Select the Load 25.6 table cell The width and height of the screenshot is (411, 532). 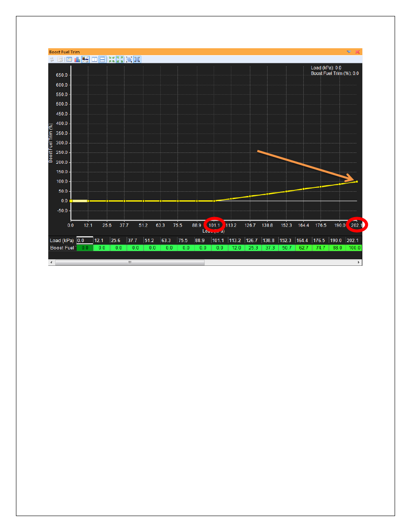118,240
